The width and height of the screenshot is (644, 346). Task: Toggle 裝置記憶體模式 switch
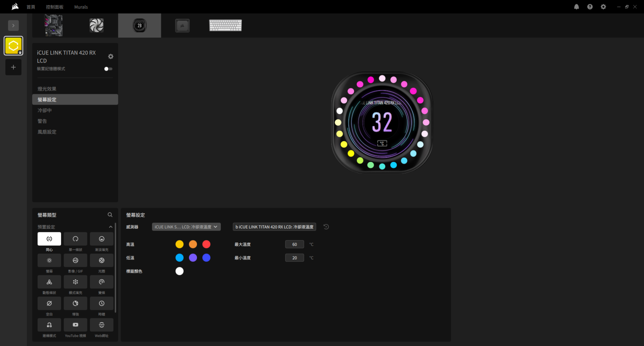coord(108,69)
